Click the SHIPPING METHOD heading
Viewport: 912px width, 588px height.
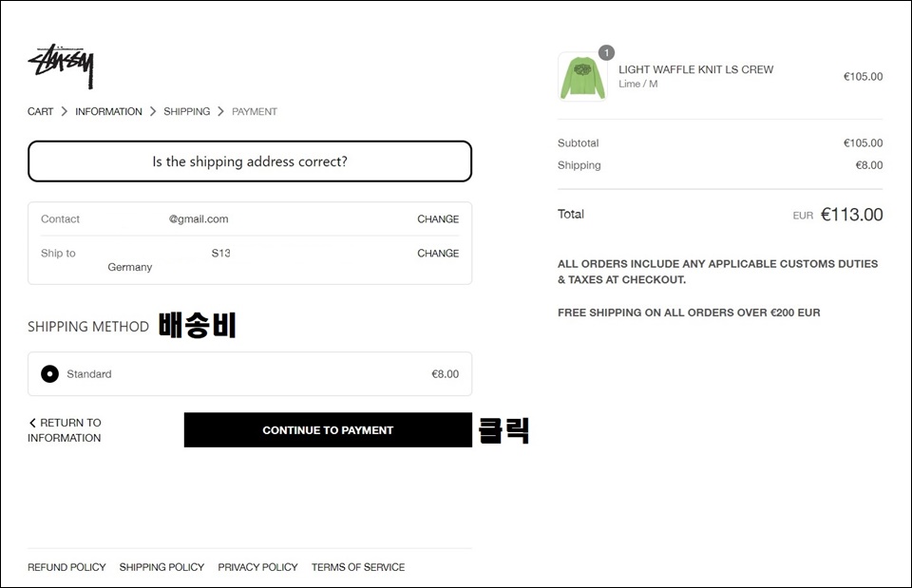[x=88, y=327]
